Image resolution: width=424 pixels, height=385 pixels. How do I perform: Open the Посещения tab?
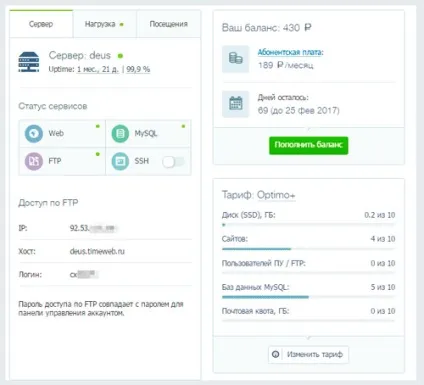point(168,24)
